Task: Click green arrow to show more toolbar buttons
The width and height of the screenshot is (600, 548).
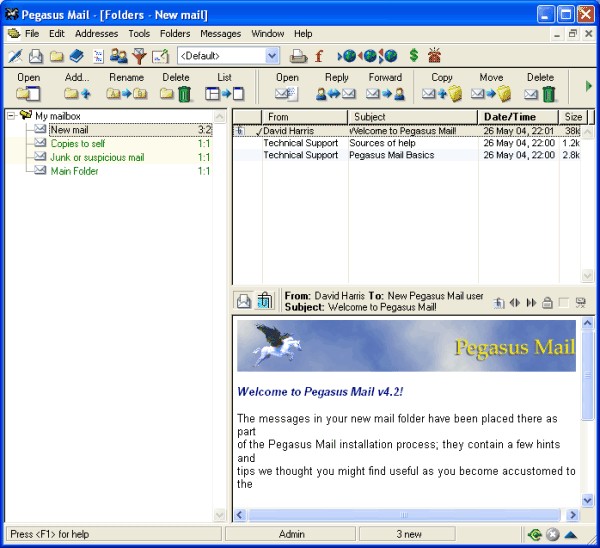Action: pyautogui.click(x=589, y=86)
